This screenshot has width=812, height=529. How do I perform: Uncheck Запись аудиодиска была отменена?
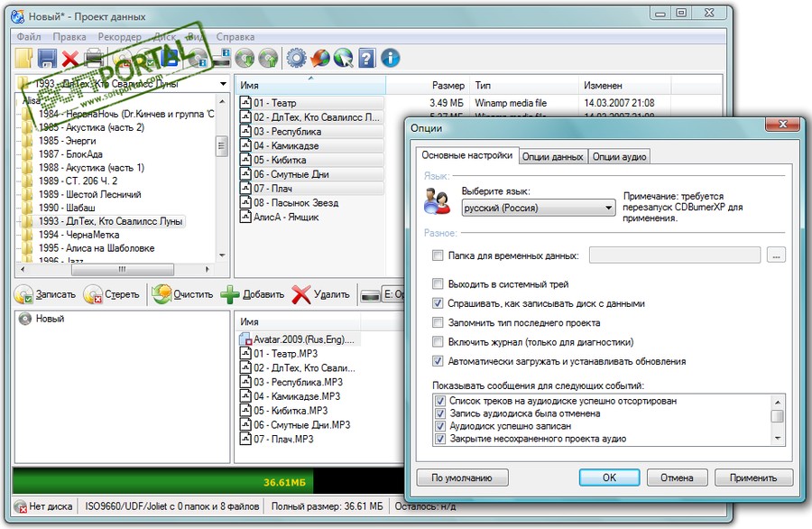pos(440,413)
